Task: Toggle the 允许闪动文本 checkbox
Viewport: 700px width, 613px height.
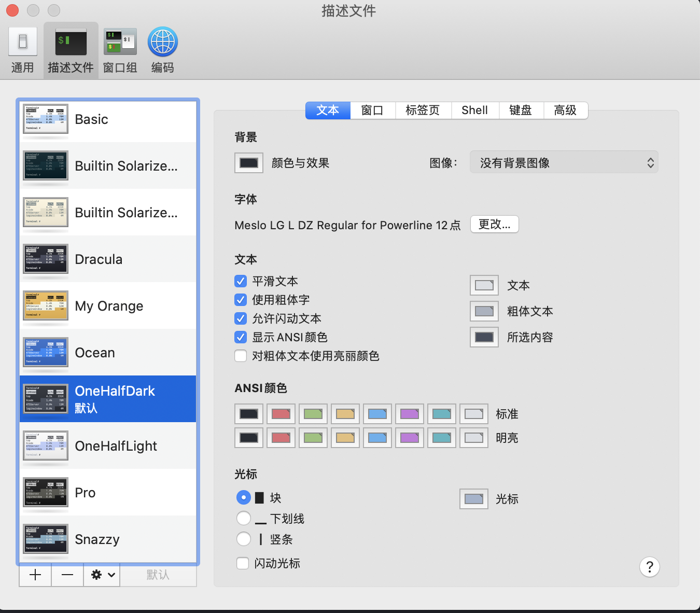Action: point(241,318)
